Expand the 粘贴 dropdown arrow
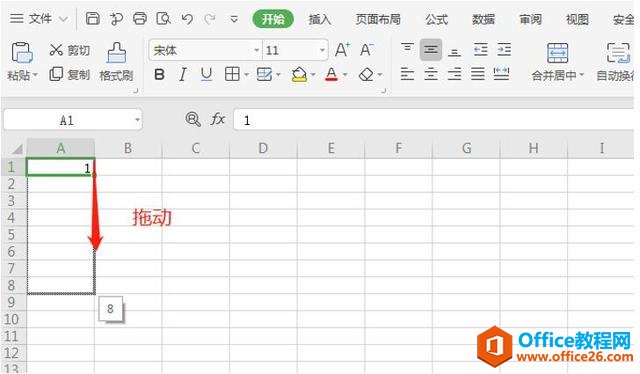The image size is (640, 374). (x=35, y=75)
